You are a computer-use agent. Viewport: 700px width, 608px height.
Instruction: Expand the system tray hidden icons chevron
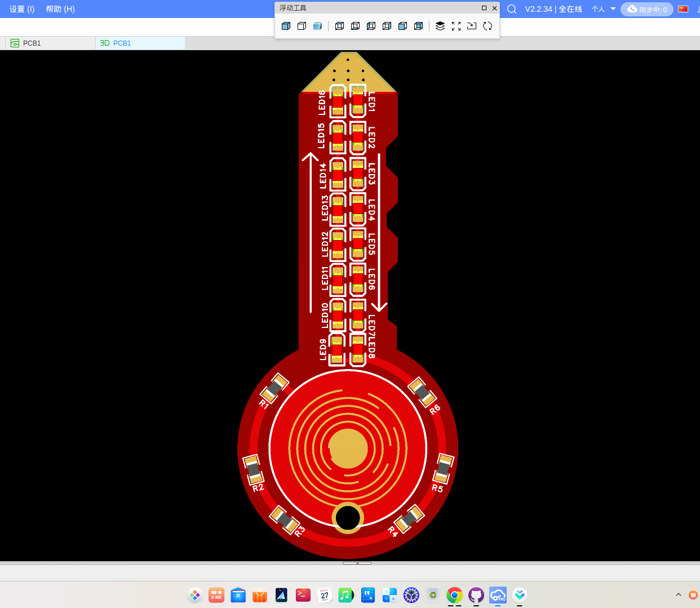pyautogui.click(x=679, y=594)
